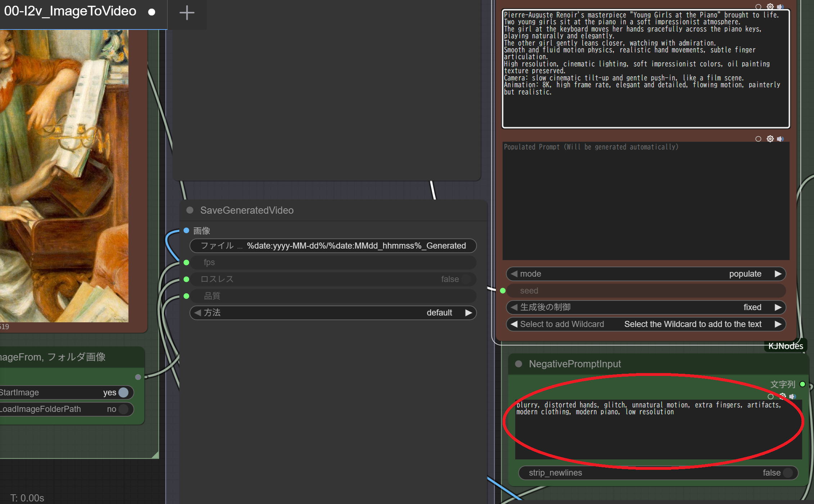Click the gear icon above Populated Prompt box
The width and height of the screenshot is (814, 504).
(x=770, y=139)
